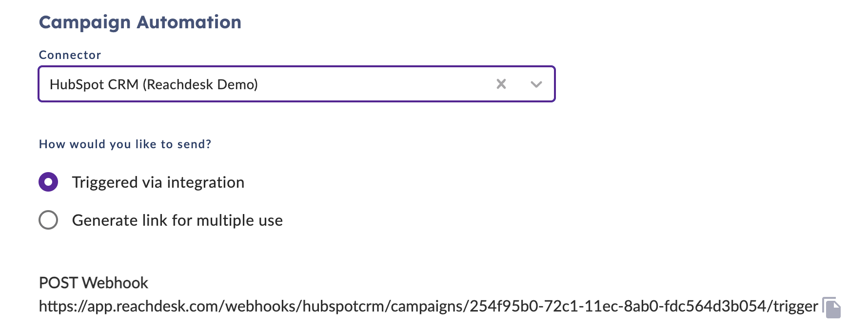Click the 'hubspotcrm' segment of the webhook URL
The image size is (868, 332).
pyautogui.click(x=343, y=306)
